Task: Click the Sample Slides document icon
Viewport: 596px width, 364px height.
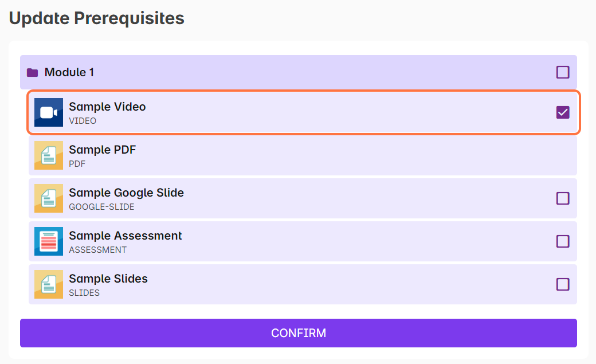Action: pyautogui.click(x=48, y=284)
